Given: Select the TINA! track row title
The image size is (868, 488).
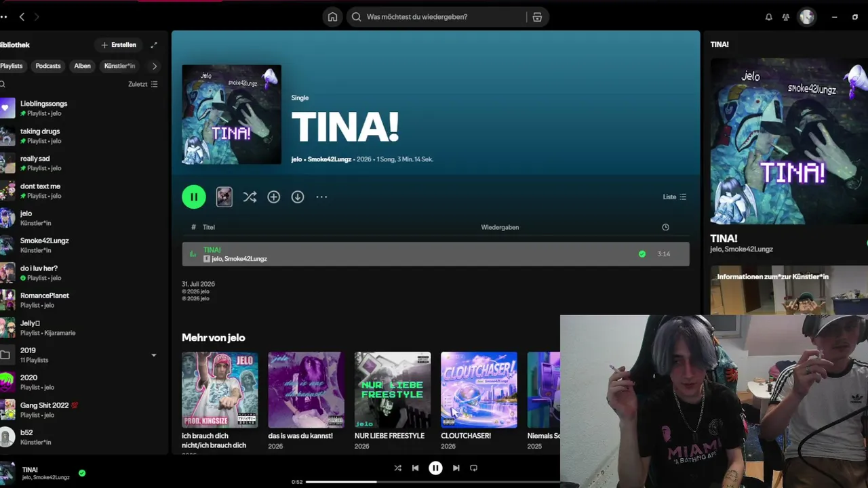Looking at the screenshot, I should [212, 250].
